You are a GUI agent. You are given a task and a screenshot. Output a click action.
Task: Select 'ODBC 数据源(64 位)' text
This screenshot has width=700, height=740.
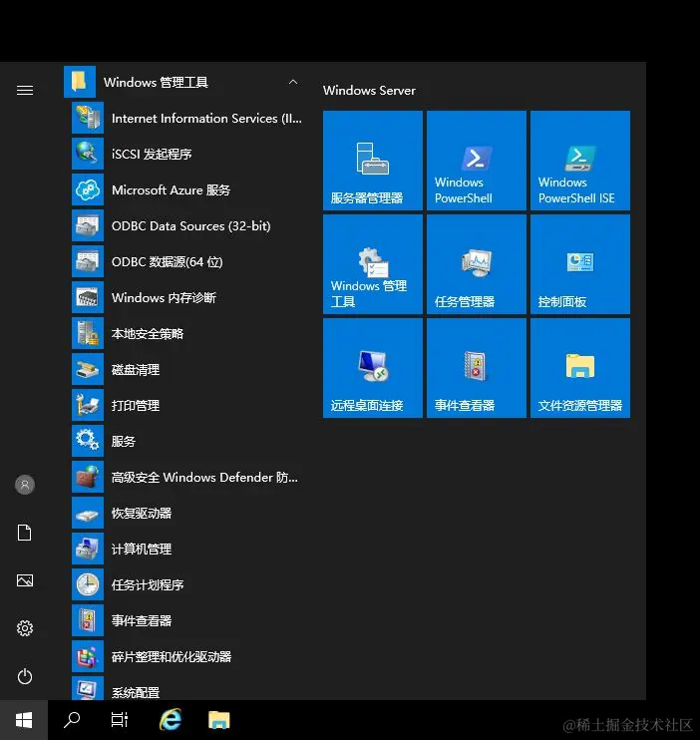(x=168, y=261)
